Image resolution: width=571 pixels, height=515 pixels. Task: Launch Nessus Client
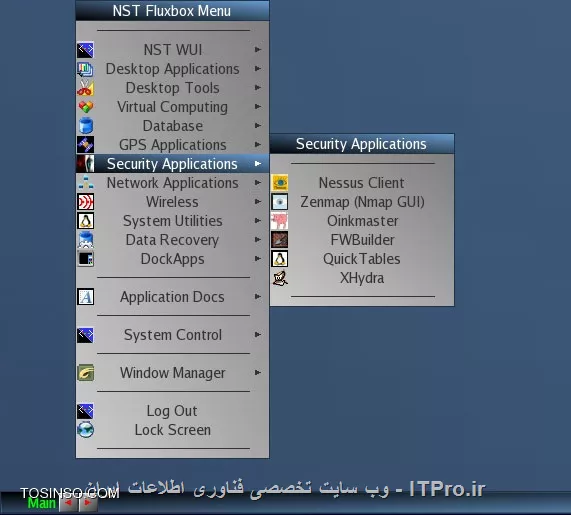[x=362, y=183]
